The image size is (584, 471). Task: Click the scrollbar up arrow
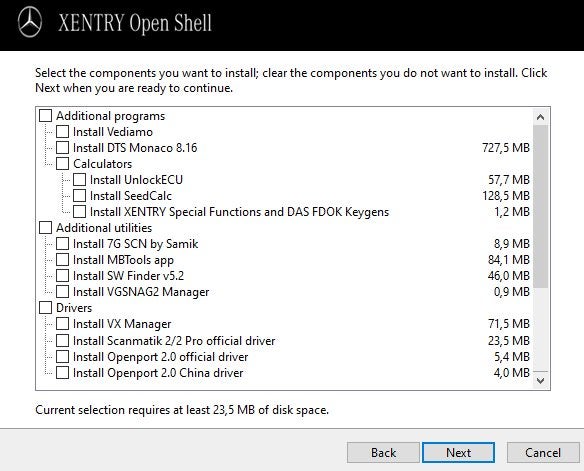click(x=540, y=117)
